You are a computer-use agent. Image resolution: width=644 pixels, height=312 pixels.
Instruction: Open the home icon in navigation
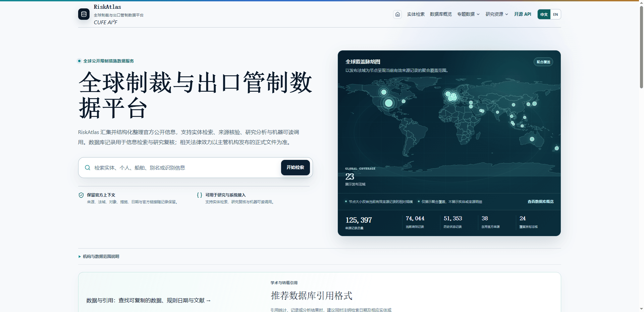coord(397,14)
